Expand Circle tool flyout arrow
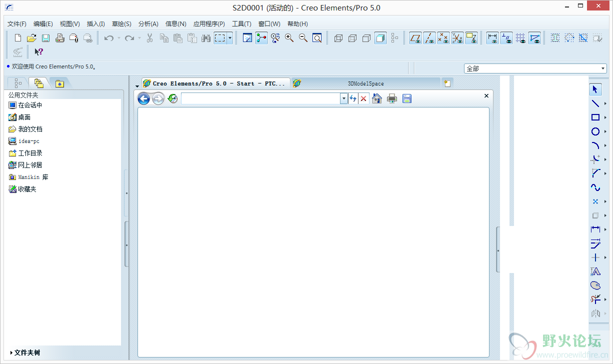This screenshot has width=613, height=364. tap(605, 131)
